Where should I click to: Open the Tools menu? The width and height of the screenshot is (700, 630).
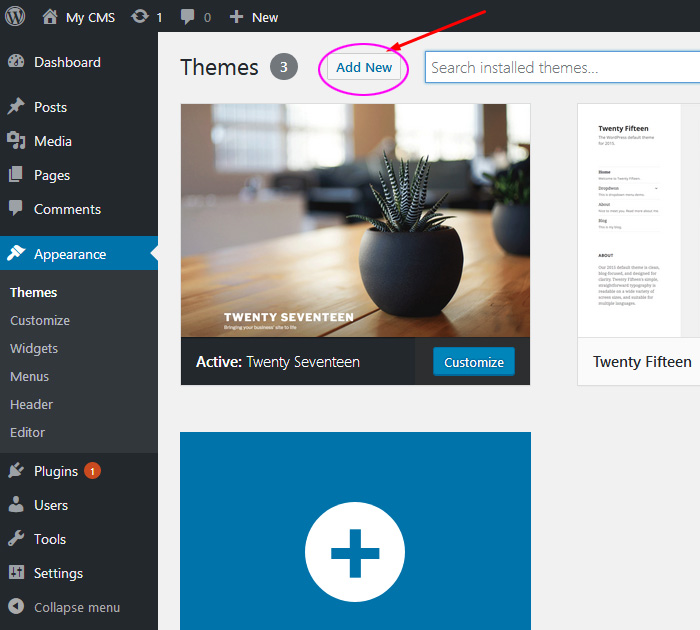(x=50, y=539)
